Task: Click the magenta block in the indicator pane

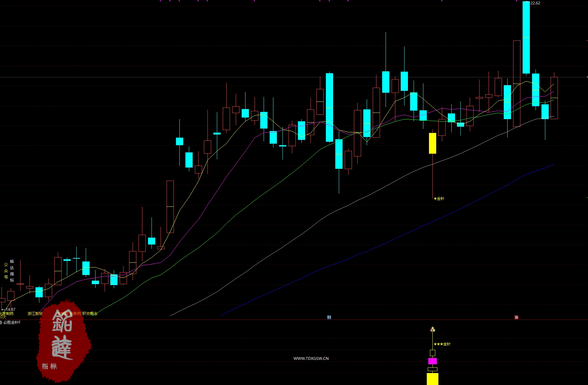Action: click(x=432, y=361)
